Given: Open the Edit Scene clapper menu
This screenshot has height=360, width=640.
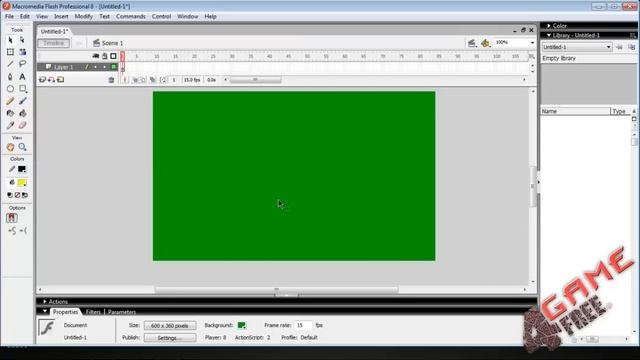Looking at the screenshot, I should tap(472, 43).
